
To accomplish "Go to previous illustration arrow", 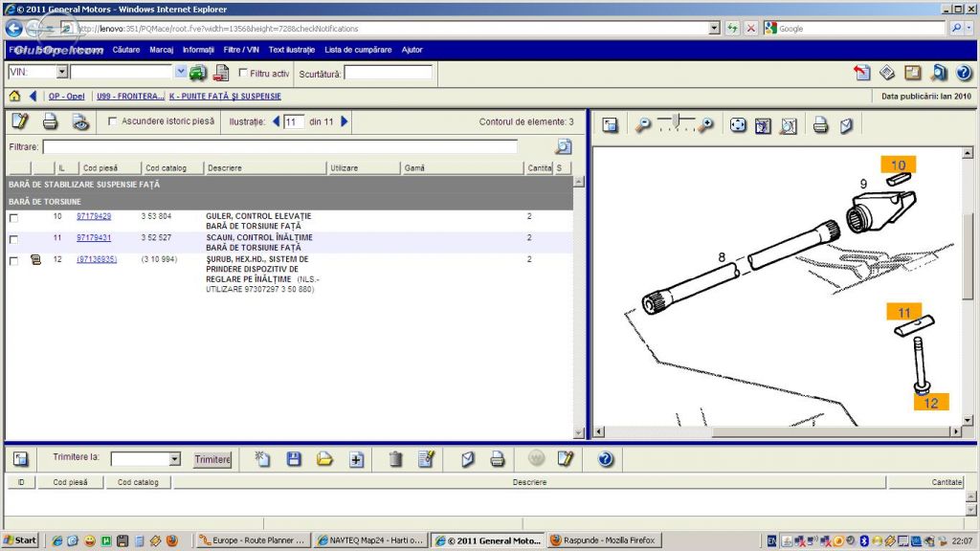I will (x=277, y=121).
